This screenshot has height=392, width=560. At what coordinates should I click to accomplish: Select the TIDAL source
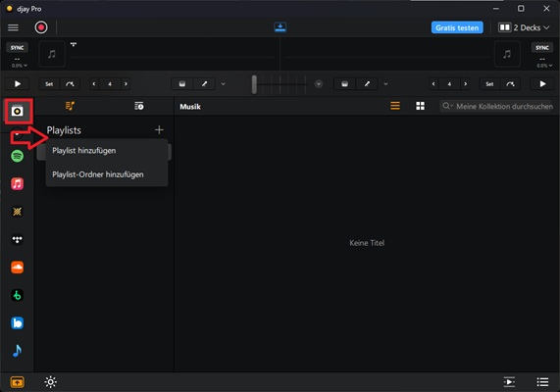[x=17, y=239]
